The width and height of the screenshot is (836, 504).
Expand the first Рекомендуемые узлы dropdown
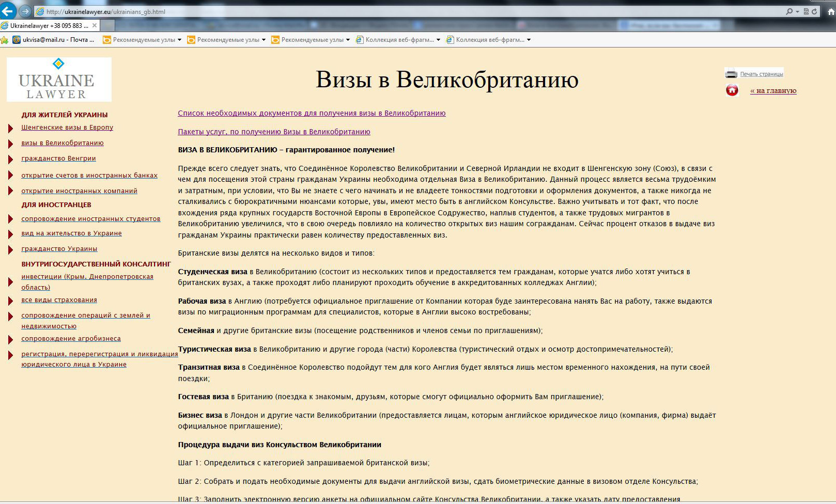(179, 39)
